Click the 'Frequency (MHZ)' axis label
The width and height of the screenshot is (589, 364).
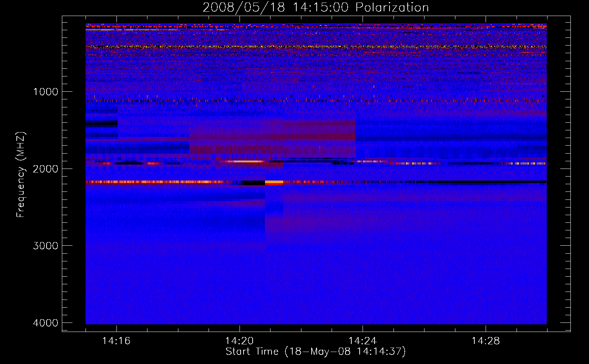coord(21,175)
